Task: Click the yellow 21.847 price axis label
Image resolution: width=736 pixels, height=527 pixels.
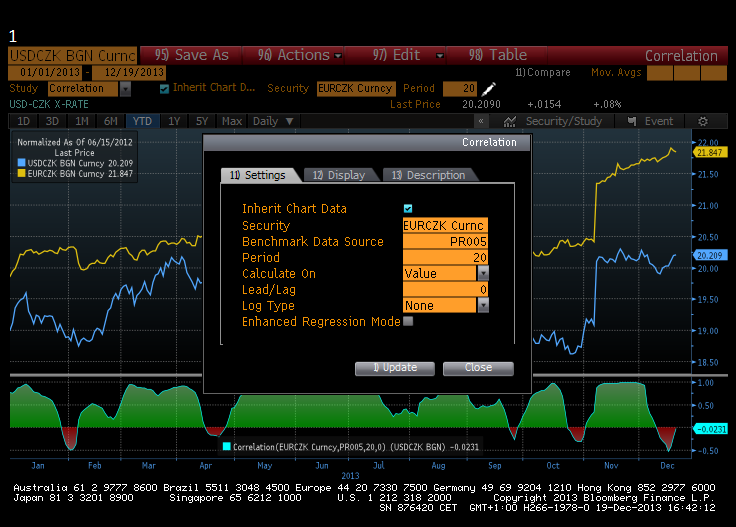Action: tap(710, 153)
